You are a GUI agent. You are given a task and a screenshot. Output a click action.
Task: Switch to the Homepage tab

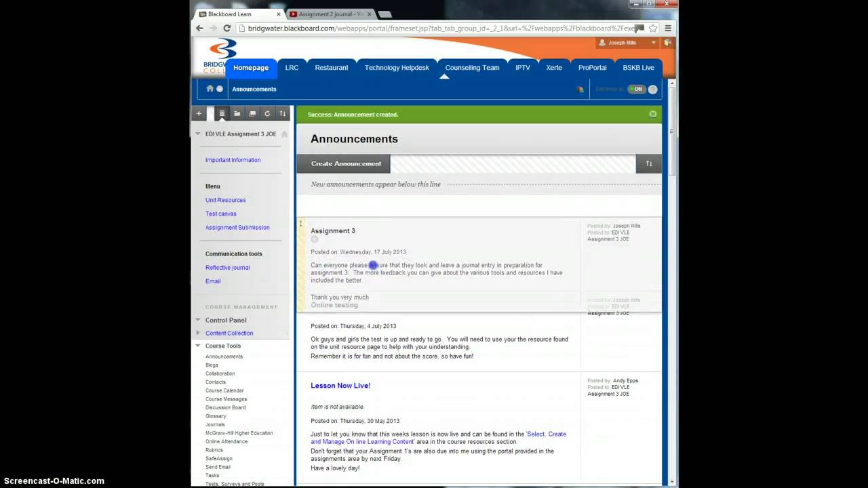(251, 68)
